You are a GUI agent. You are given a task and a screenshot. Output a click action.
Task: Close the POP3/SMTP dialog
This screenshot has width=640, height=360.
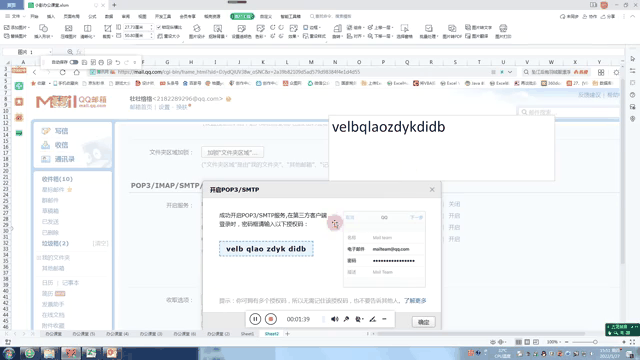432,189
